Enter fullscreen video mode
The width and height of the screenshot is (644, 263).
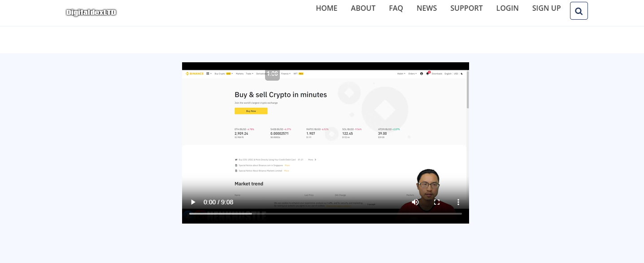click(437, 202)
